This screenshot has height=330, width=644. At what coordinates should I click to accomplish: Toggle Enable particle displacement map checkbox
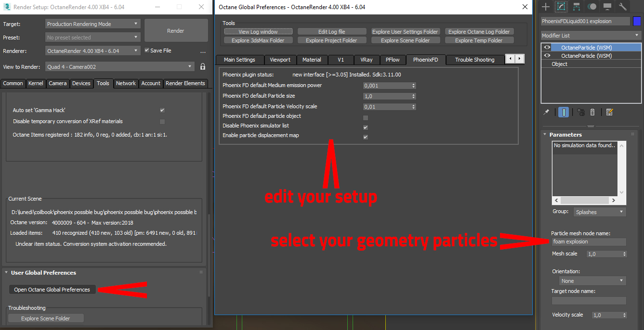(366, 137)
